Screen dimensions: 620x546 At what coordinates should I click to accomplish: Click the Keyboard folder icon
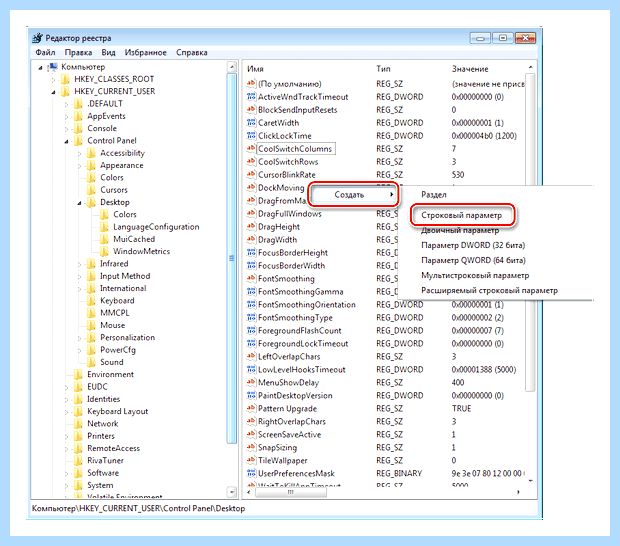91,301
